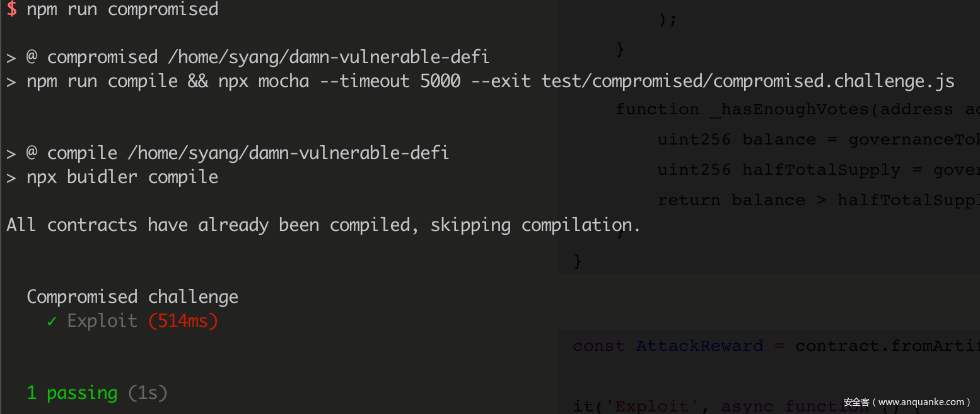The width and height of the screenshot is (980, 414).
Task: Click the green '1 passing' summary
Action: [72, 393]
